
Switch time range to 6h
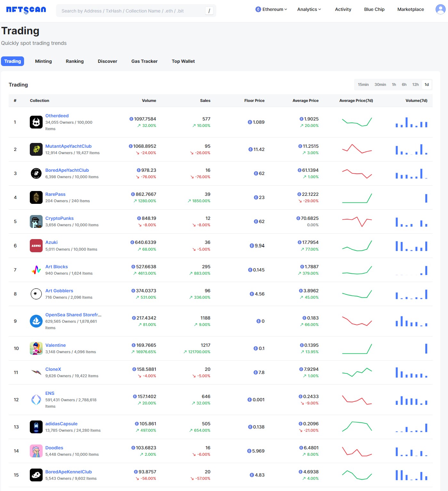pos(404,85)
